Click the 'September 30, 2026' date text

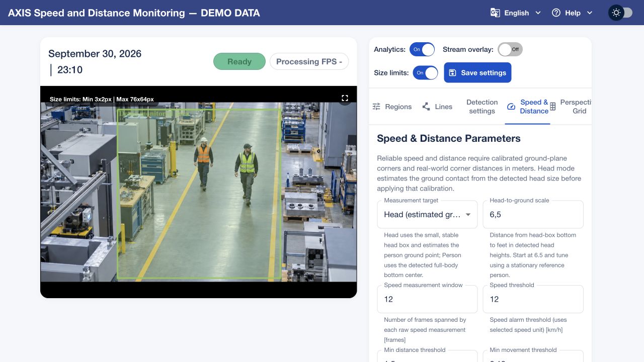95,54
